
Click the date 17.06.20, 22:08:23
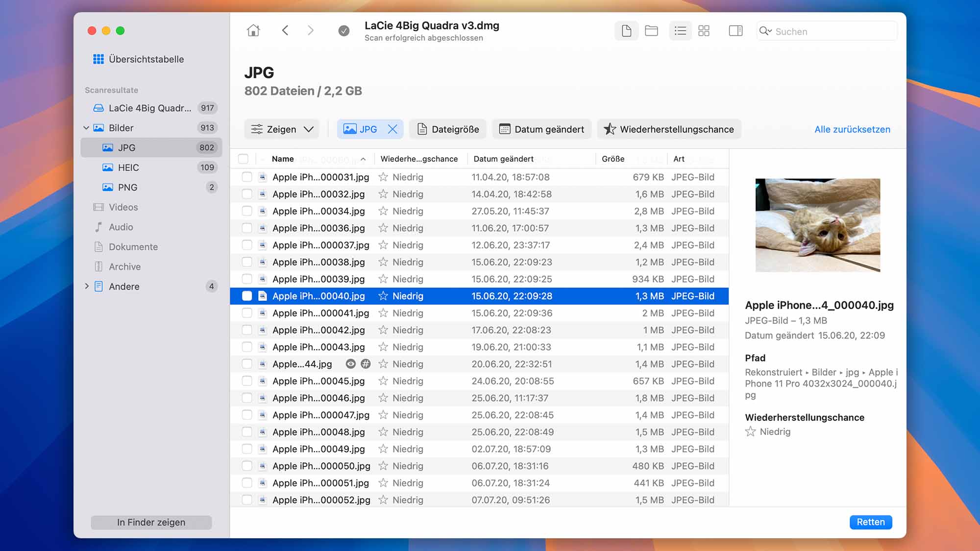[x=511, y=330]
